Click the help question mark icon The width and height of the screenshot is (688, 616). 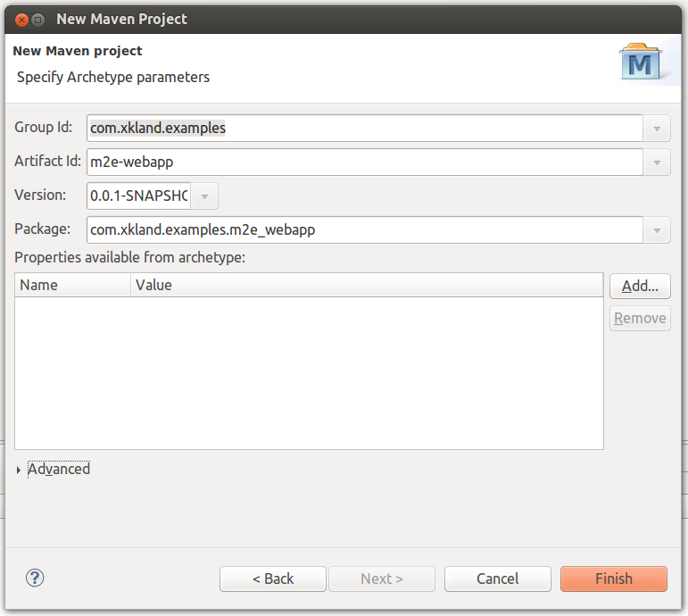[x=35, y=578]
